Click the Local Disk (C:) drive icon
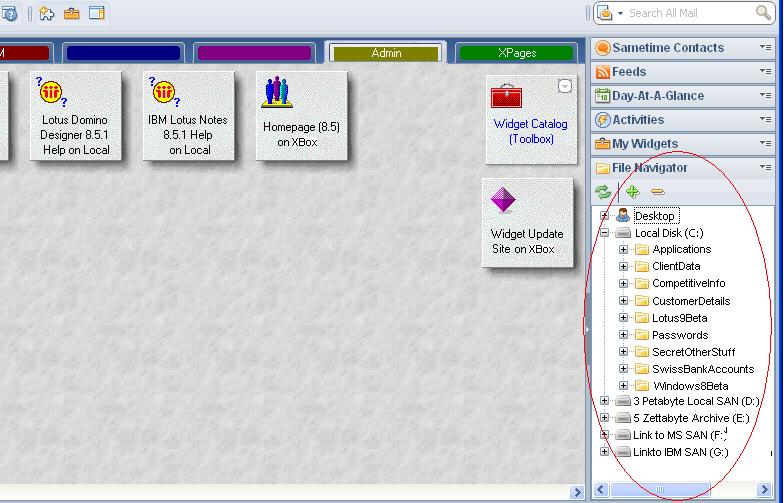The width and height of the screenshot is (784, 503). 622,232
